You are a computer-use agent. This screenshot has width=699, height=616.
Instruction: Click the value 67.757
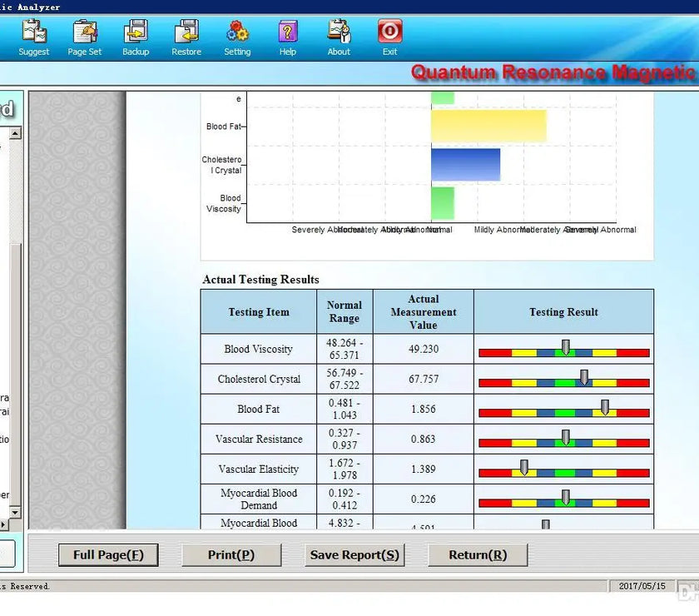(424, 379)
